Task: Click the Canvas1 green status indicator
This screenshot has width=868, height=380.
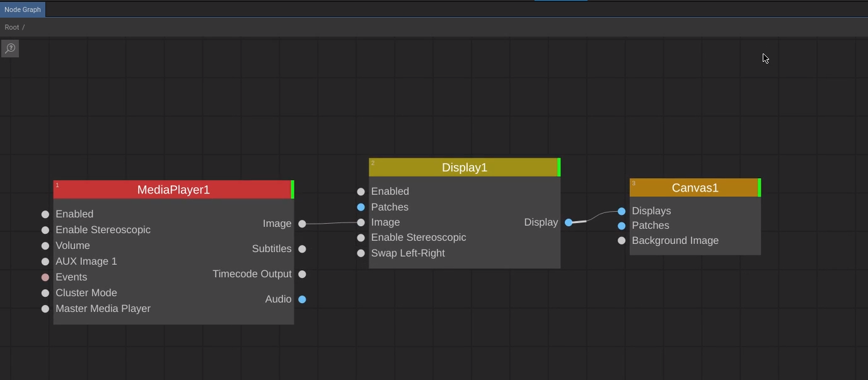Action: [760, 188]
